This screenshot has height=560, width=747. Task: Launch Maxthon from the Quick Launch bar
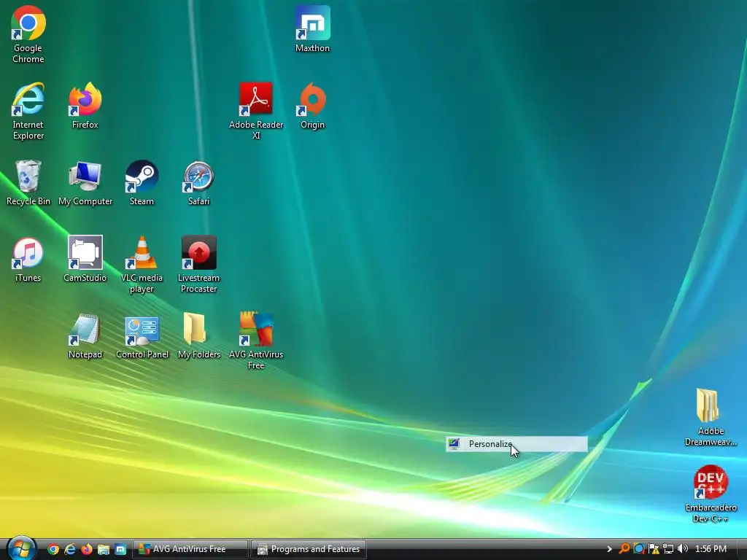pos(120,549)
